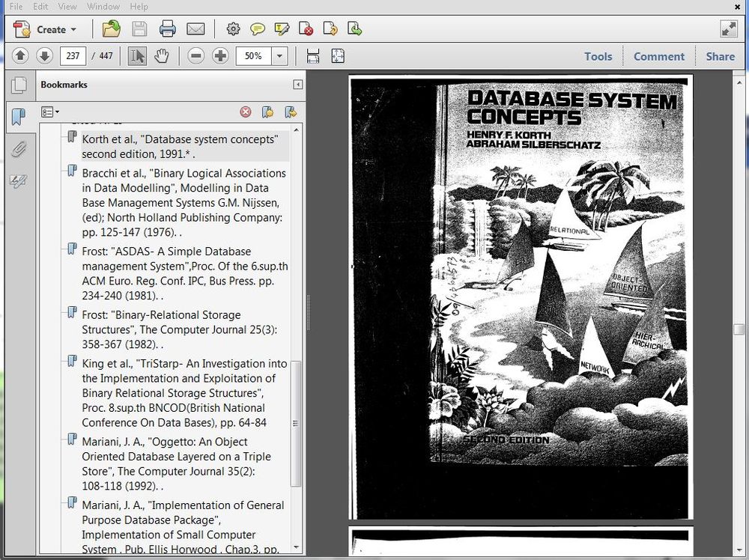Viewport: 749px width, 560px height.
Task: Open the File menu
Action: click(x=16, y=6)
